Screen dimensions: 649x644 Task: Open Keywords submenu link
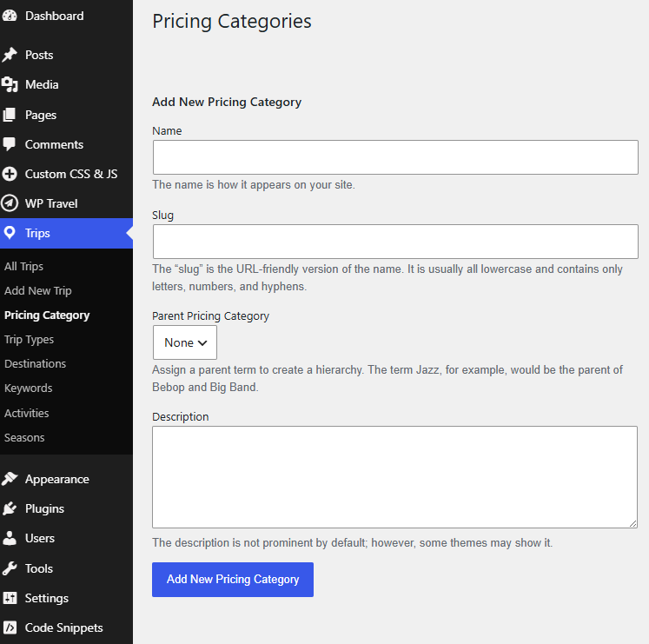point(28,388)
